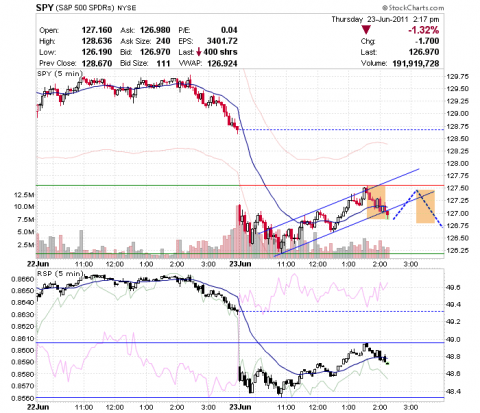Click the 127.50 price axis label
The image size is (480, 413).
coord(457,188)
